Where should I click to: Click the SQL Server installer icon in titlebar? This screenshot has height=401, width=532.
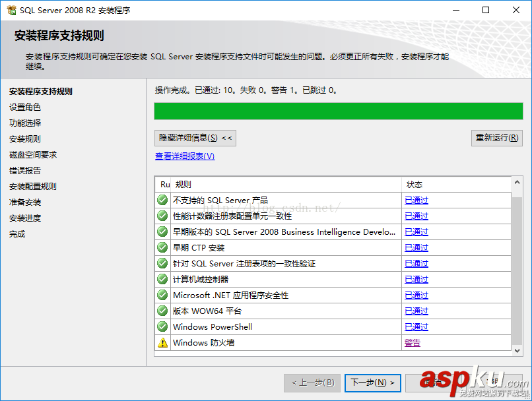[12, 10]
